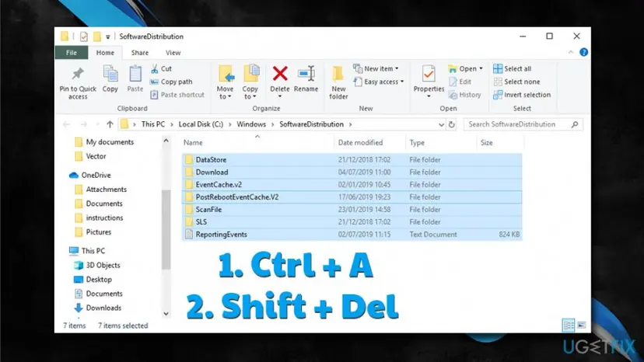The height and width of the screenshot is (362, 644).
Task: Go up one folder level
Action: pos(110,124)
